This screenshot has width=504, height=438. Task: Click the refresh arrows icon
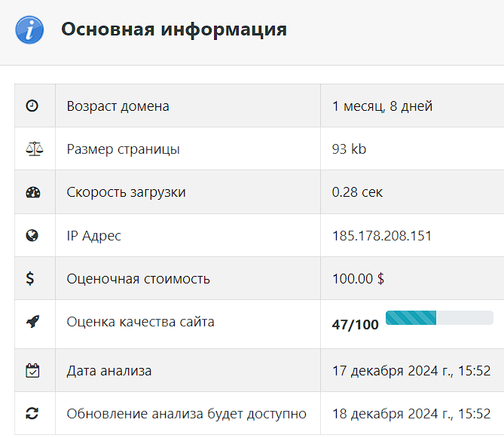(x=32, y=414)
